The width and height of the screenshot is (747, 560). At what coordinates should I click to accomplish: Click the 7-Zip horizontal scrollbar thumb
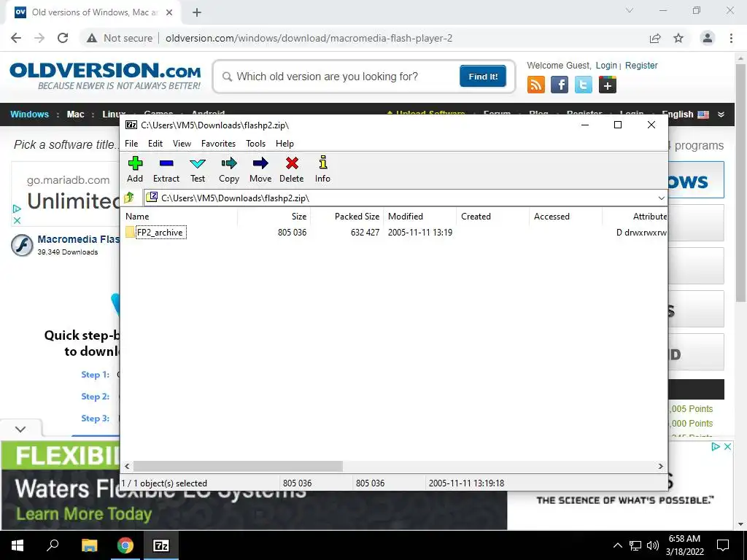(238, 466)
